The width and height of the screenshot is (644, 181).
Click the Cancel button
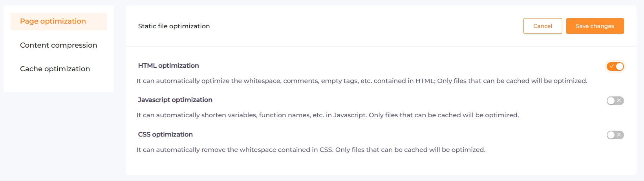543,26
